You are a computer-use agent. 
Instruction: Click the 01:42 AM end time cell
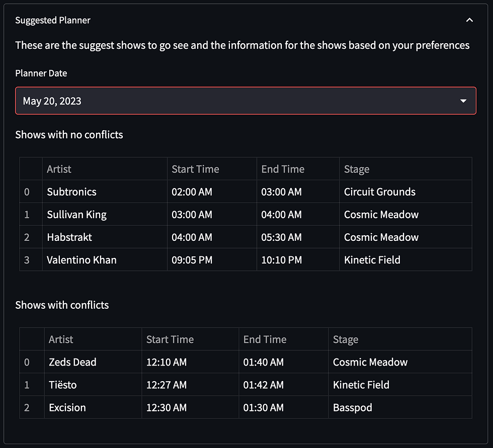(x=284, y=385)
